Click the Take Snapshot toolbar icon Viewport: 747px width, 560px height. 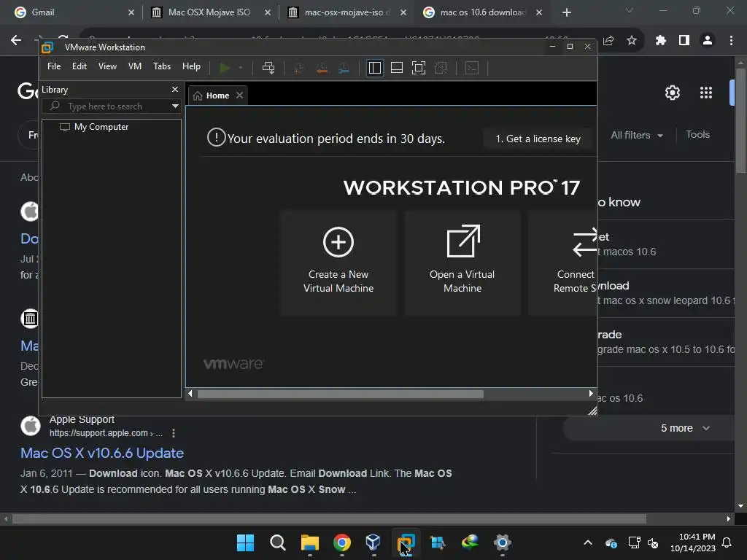(299, 68)
